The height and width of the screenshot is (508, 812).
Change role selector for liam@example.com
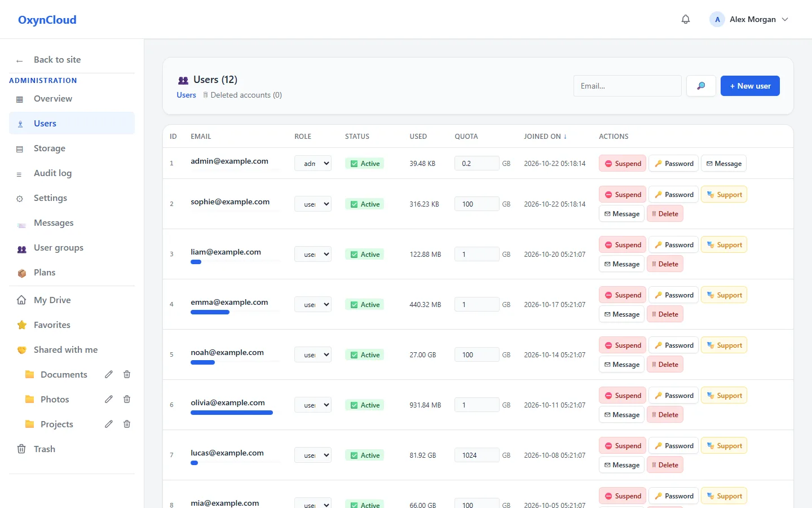click(313, 254)
